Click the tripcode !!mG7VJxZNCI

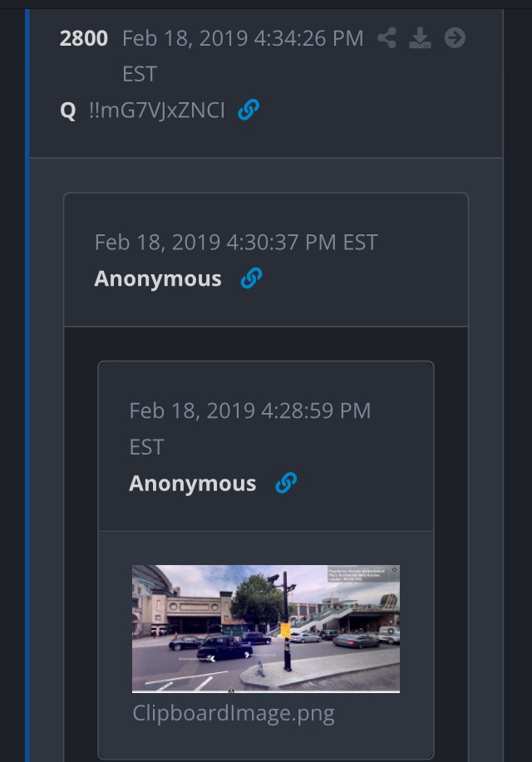(156, 111)
